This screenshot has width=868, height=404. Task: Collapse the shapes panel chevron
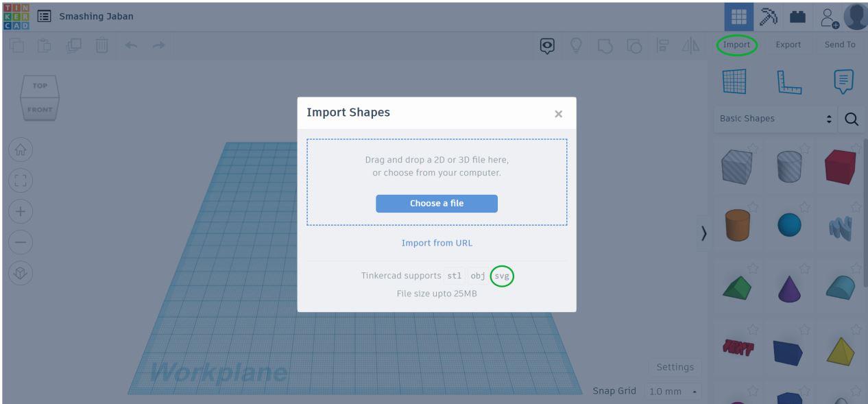click(703, 233)
